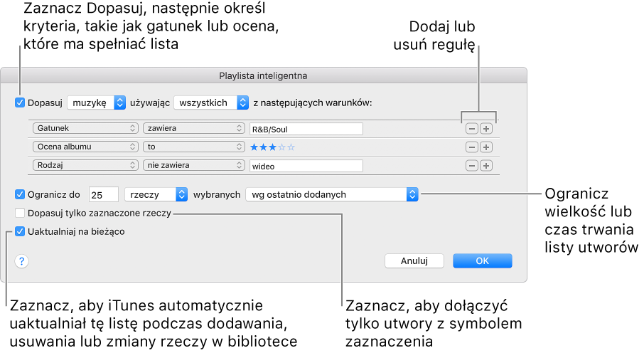Click the Playlista inteligentna title text
Image resolution: width=644 pixels, height=353 pixels.
(263, 75)
